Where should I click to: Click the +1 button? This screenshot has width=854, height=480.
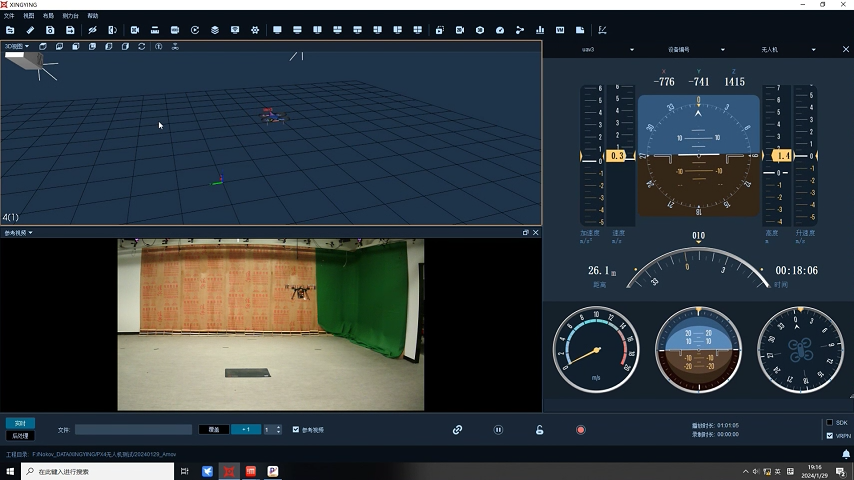pos(246,430)
